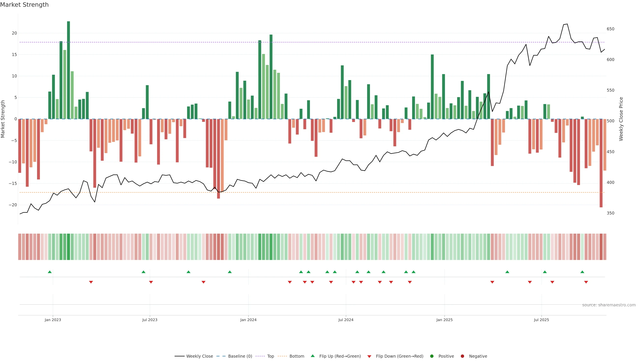644x362 pixels.
Task: Click the last red flip-down triangle marker
Action: [x=586, y=282]
